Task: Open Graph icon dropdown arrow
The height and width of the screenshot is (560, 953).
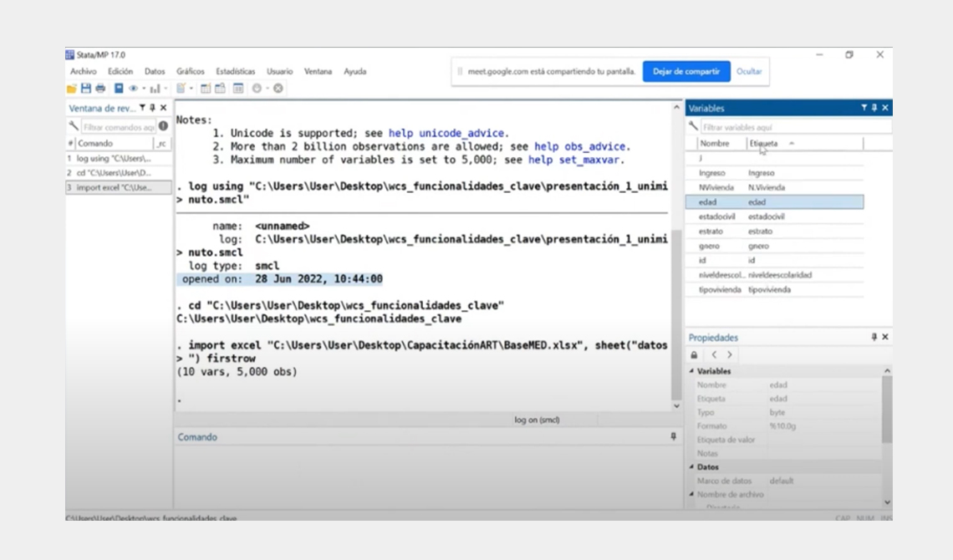Action: [x=166, y=89]
